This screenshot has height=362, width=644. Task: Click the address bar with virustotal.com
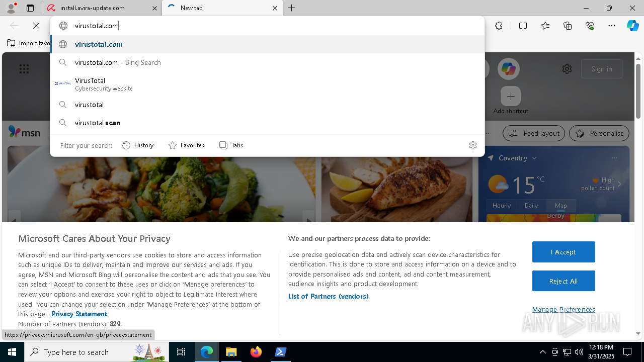pyautogui.click(x=267, y=26)
